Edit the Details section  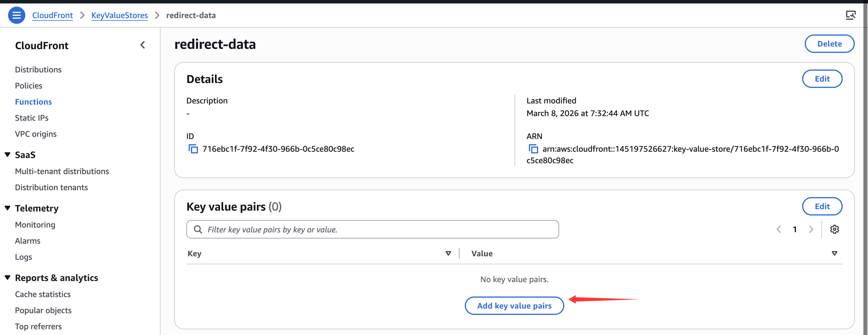[x=822, y=79]
